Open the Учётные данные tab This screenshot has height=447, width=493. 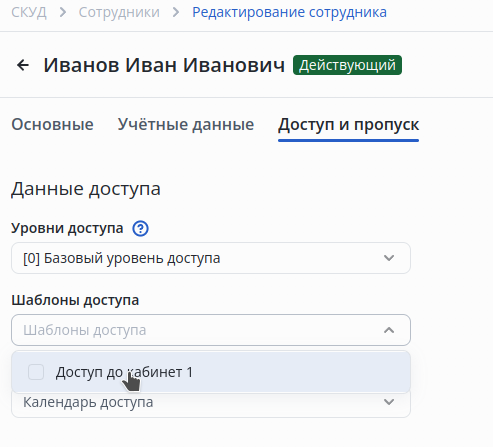pos(186,124)
